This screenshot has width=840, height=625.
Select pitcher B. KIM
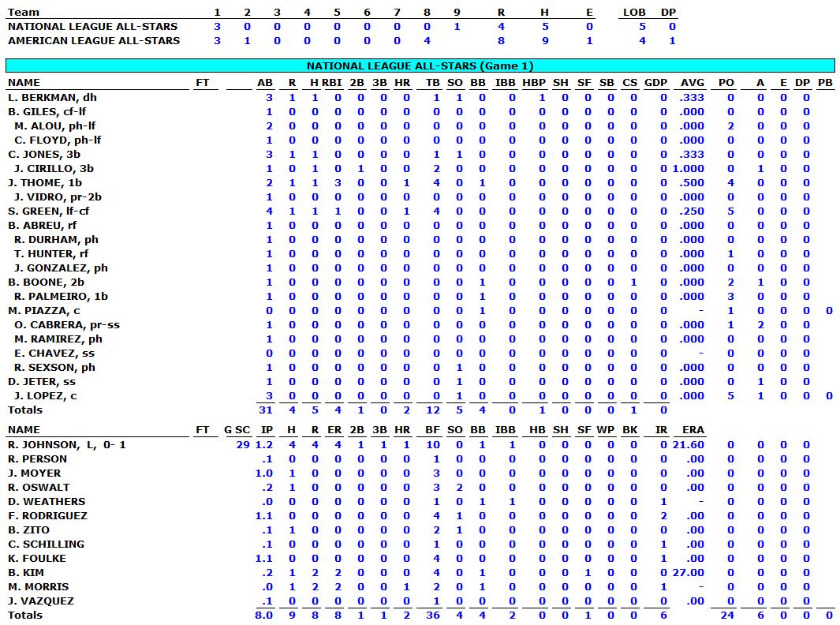pos(26,572)
